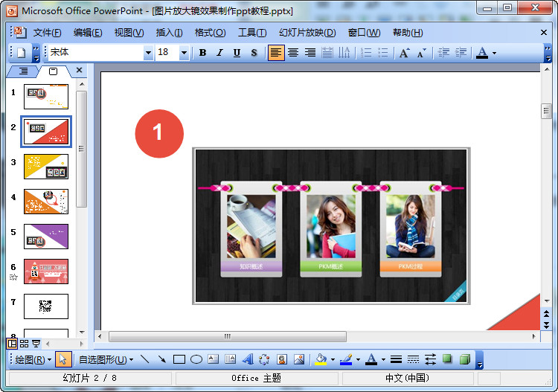
Task: Open the 编辑(E) menu
Action: click(x=88, y=33)
